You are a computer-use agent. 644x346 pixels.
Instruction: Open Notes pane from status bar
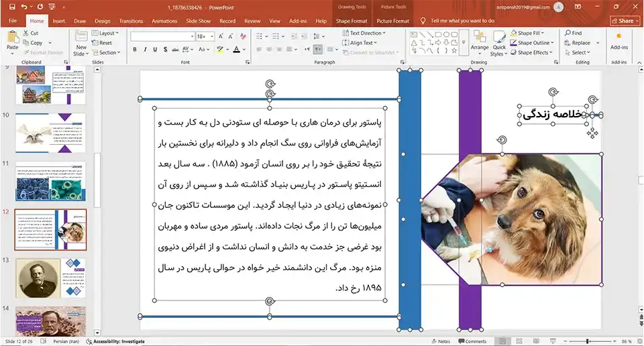tap(441, 341)
